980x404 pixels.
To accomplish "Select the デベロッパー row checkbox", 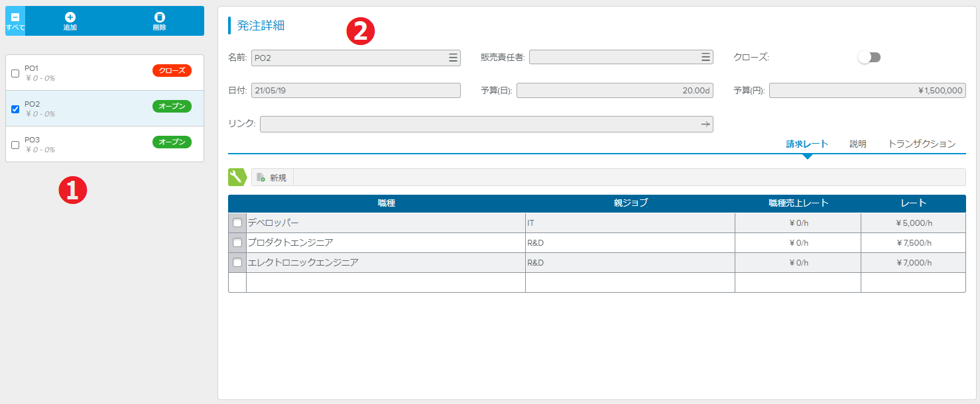I will pos(237,223).
